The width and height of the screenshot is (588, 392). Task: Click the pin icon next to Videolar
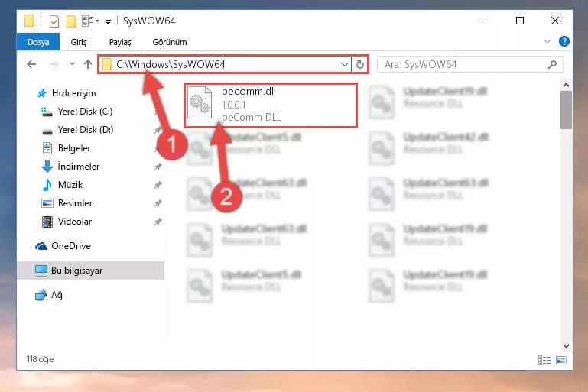(158, 222)
